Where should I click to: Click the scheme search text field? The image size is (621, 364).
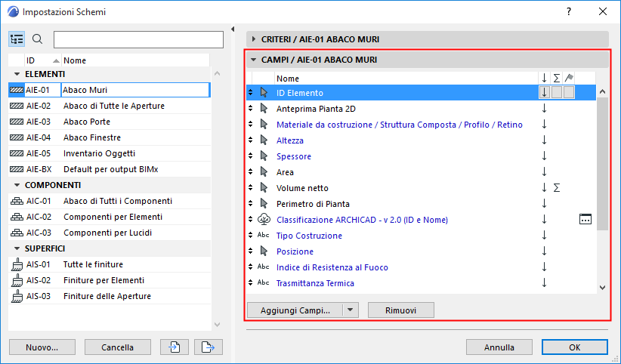[138, 39]
